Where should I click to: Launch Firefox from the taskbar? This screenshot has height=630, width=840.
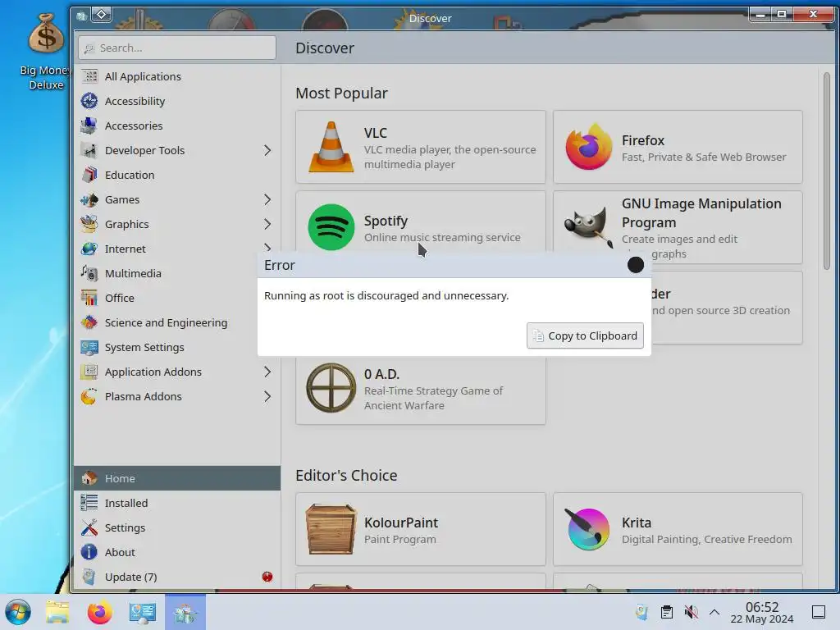coord(99,612)
